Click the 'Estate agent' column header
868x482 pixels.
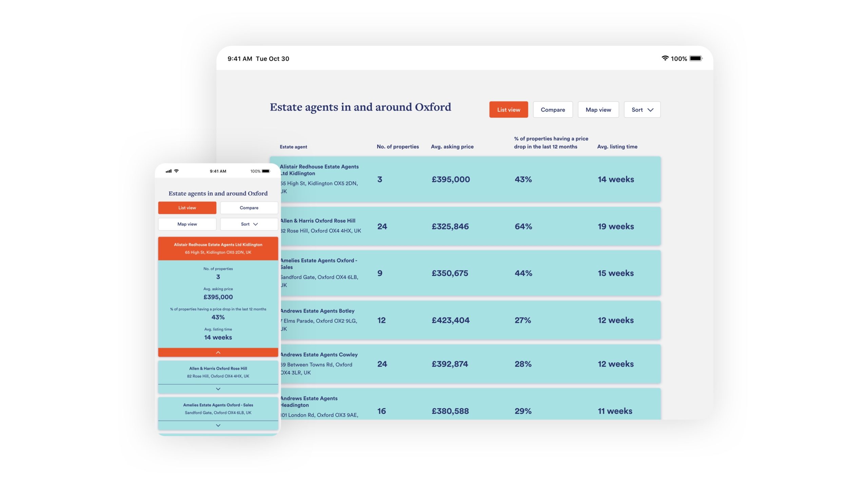coord(293,147)
